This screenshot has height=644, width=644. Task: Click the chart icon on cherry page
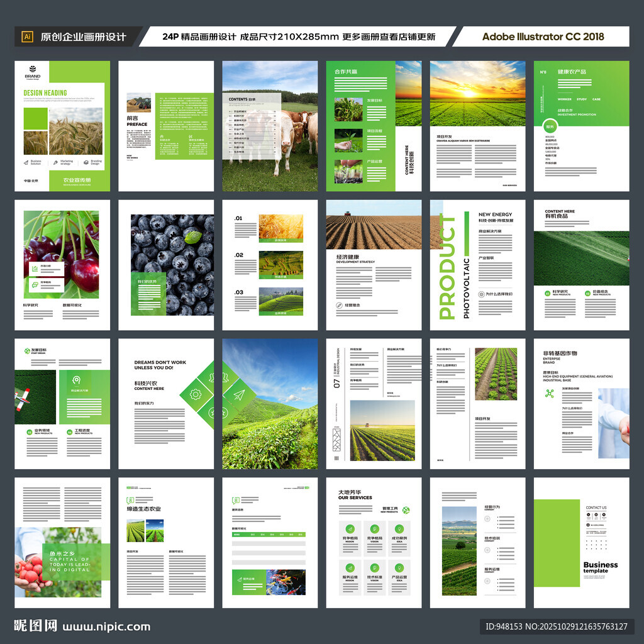point(35,269)
